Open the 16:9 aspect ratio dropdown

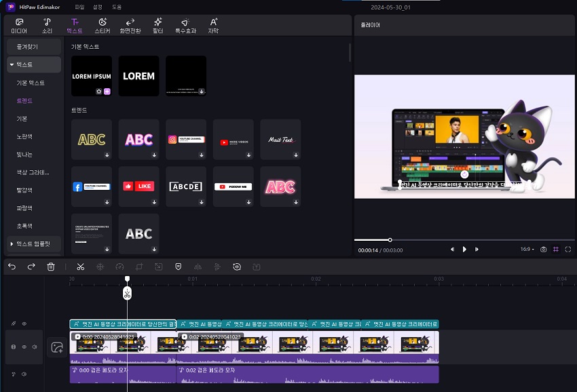[x=527, y=250]
